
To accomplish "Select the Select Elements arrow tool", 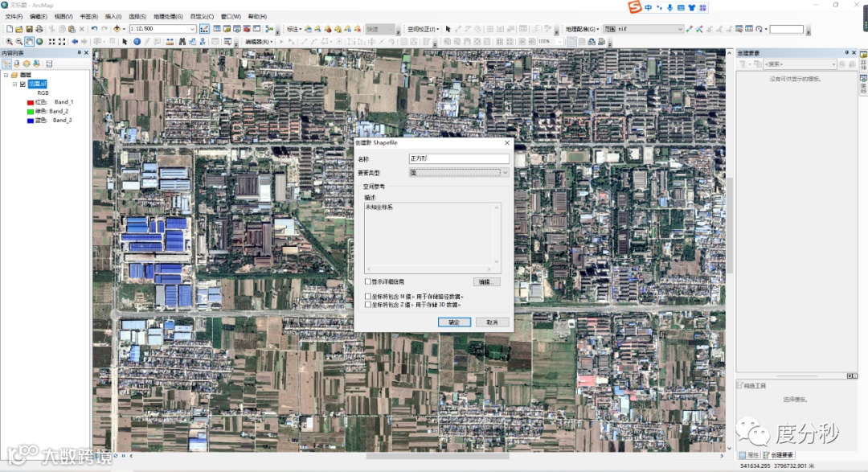I will point(125,42).
